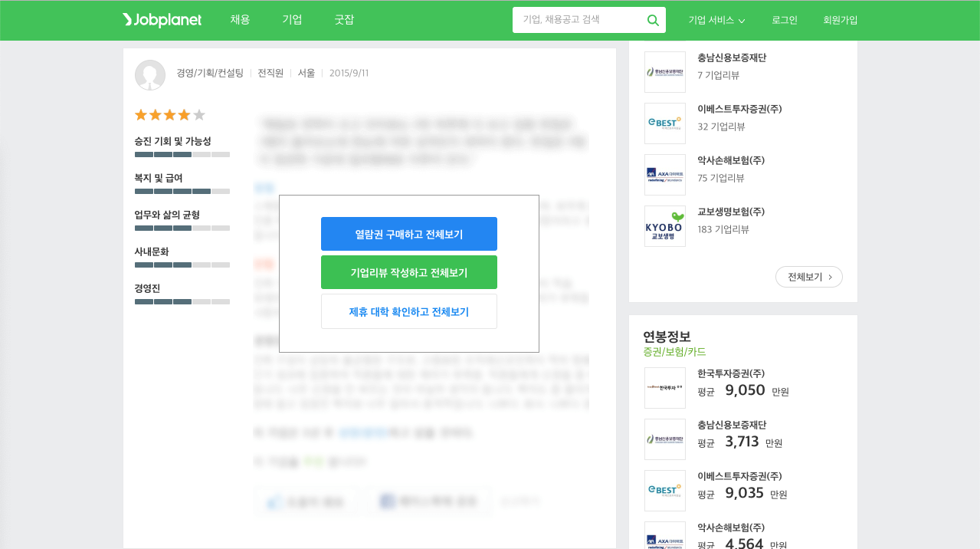
Task: Open 충남신용보증재단 logo in review list
Action: point(665,72)
